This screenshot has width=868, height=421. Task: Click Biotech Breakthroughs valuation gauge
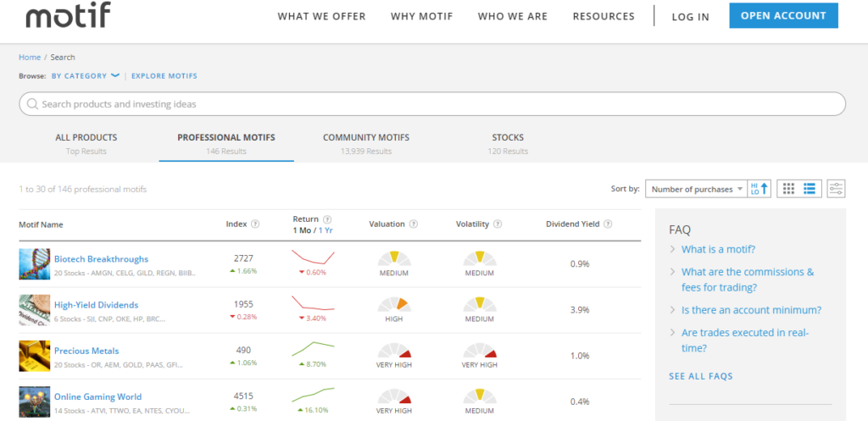393,258
